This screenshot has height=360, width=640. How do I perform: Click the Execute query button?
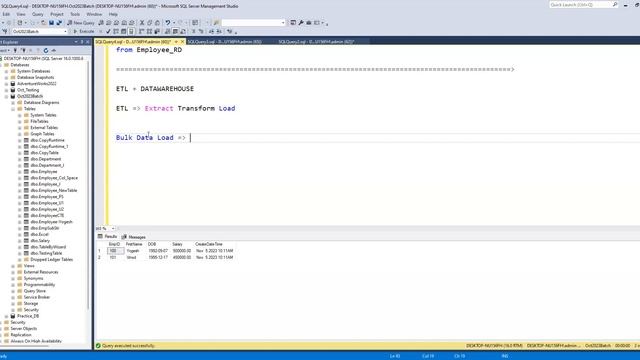84,31
